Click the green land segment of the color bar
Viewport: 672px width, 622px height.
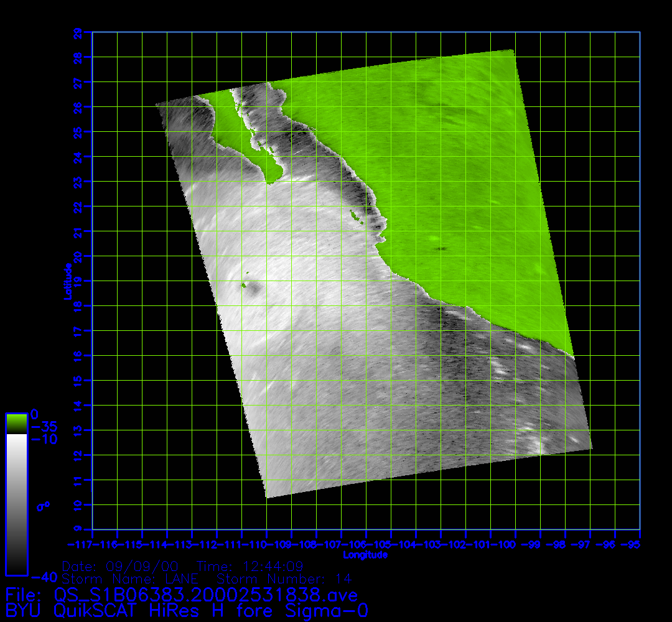(x=16, y=424)
